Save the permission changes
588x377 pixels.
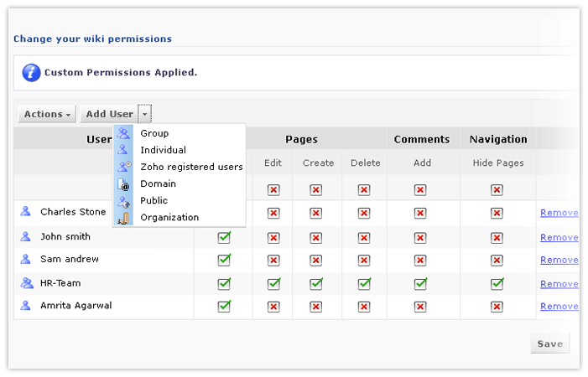tap(549, 343)
